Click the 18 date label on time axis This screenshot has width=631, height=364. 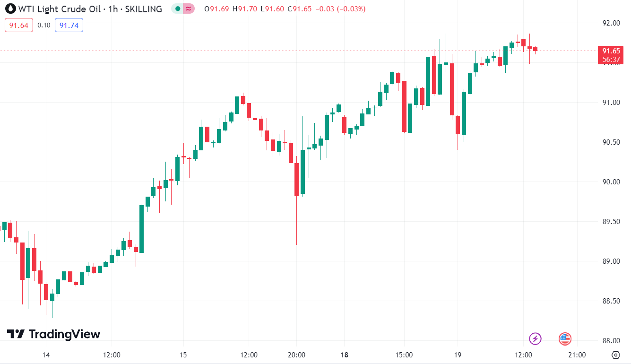(x=344, y=355)
